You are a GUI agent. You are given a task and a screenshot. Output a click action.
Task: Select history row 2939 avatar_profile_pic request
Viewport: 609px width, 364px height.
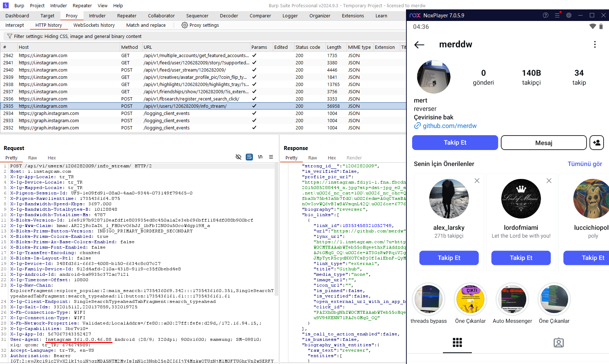[x=203, y=77]
